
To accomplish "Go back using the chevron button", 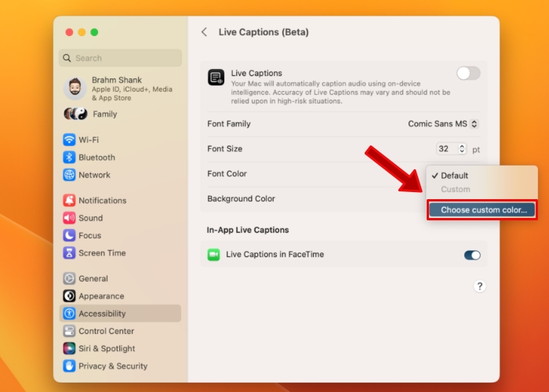I will coord(205,32).
